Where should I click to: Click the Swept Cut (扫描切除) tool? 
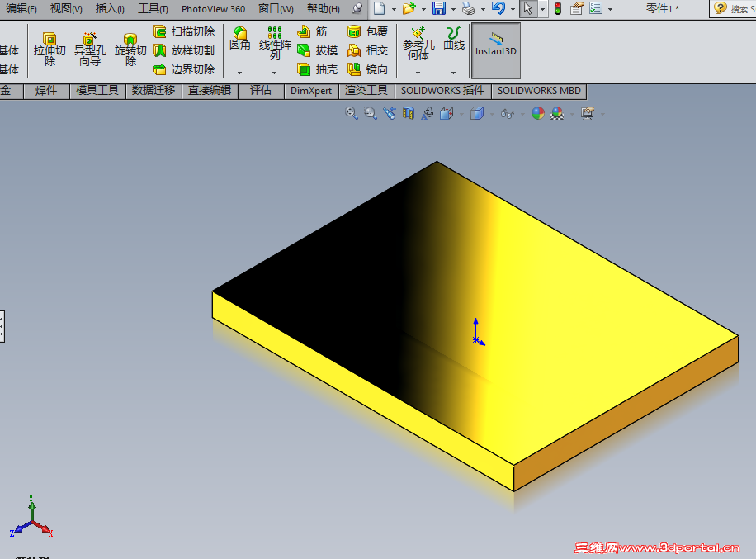(184, 31)
